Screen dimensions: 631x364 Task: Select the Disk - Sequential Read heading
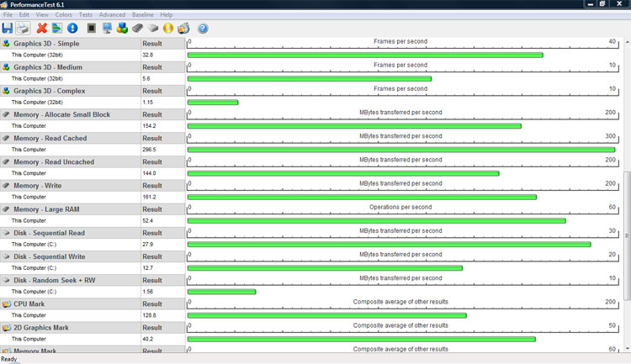[49, 233]
